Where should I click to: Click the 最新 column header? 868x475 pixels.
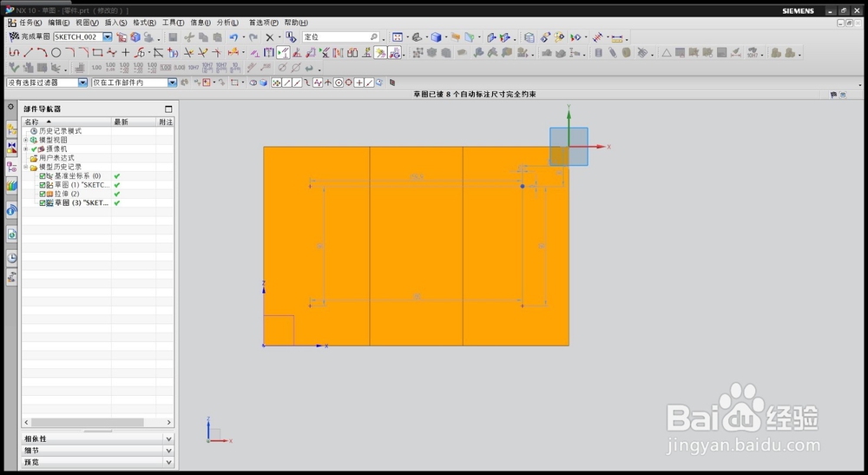click(134, 122)
